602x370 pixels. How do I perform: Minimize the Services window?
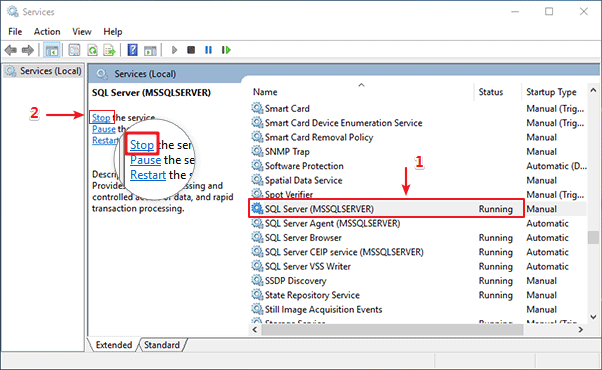pos(515,12)
